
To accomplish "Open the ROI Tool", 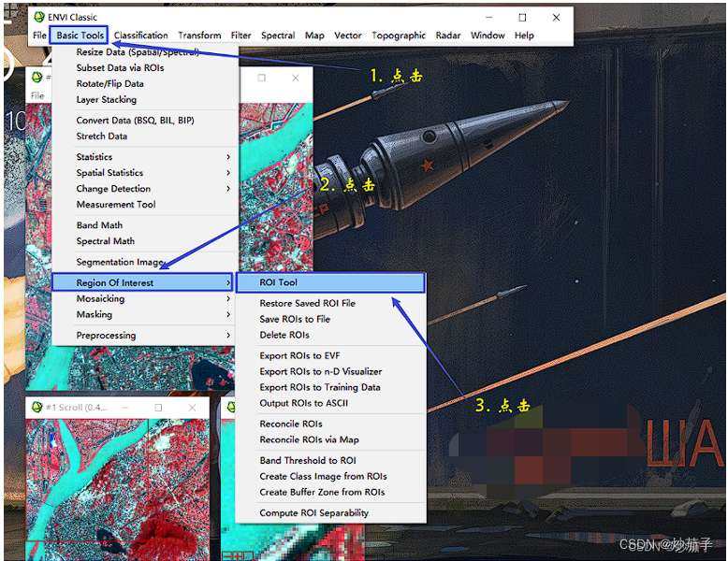I will click(330, 282).
